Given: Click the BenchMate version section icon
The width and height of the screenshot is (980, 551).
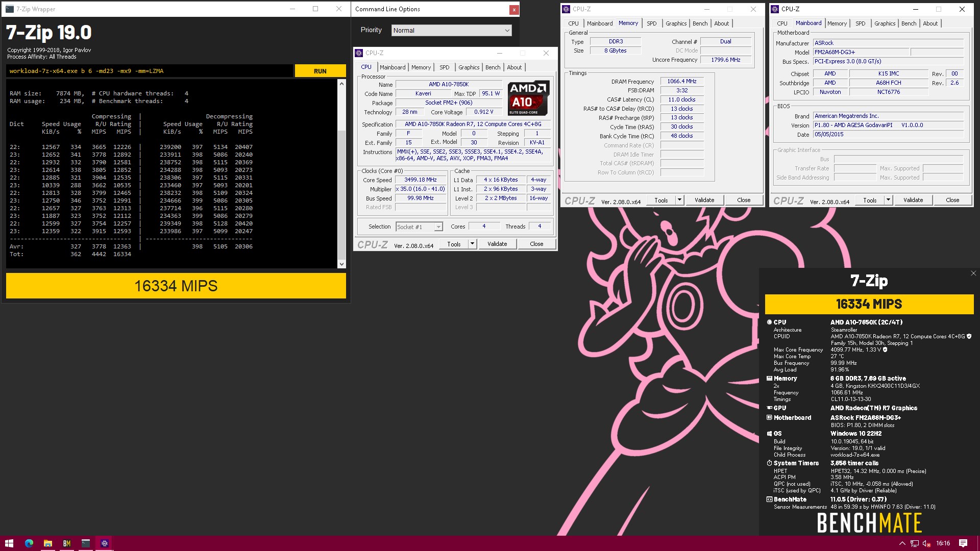Looking at the screenshot, I should (769, 499).
